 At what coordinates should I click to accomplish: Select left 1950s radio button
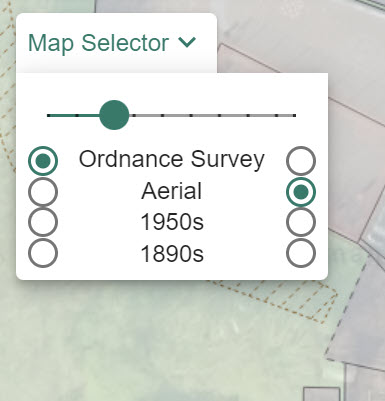pyautogui.click(x=43, y=222)
